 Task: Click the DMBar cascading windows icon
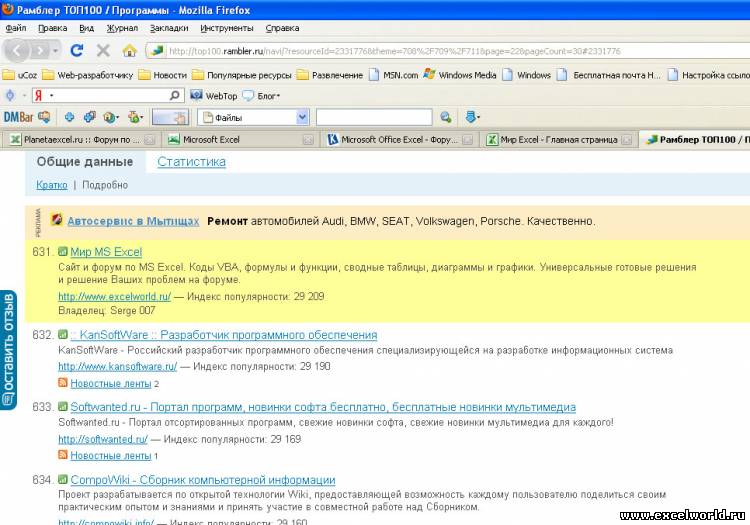pyautogui.click(x=89, y=117)
